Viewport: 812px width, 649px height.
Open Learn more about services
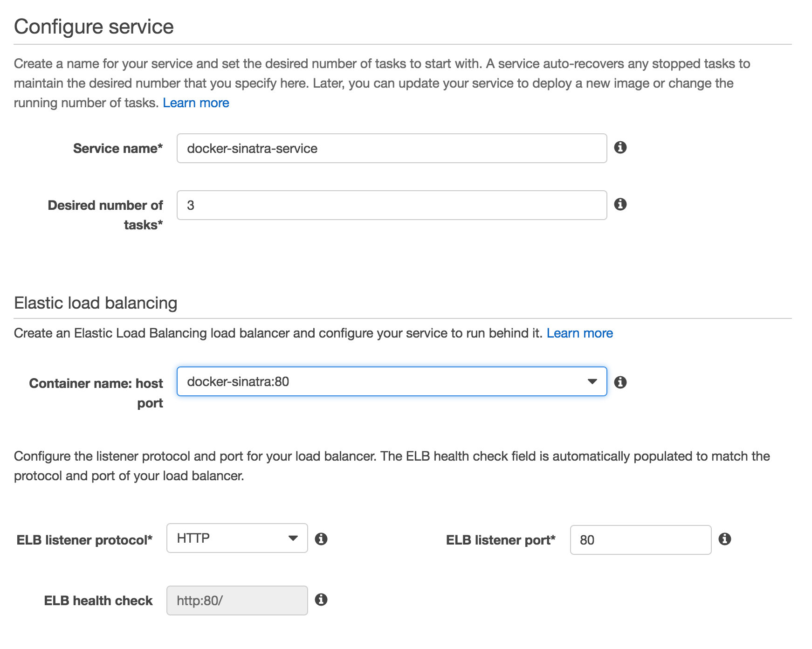[x=196, y=103]
